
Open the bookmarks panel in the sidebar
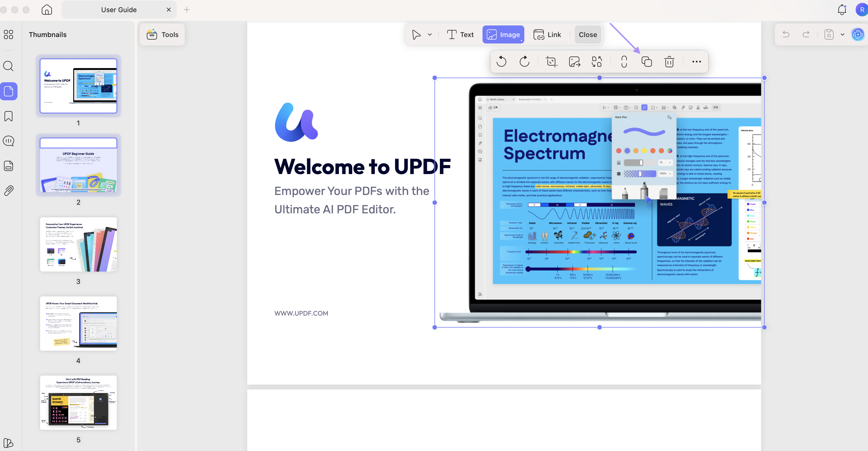tap(8, 116)
